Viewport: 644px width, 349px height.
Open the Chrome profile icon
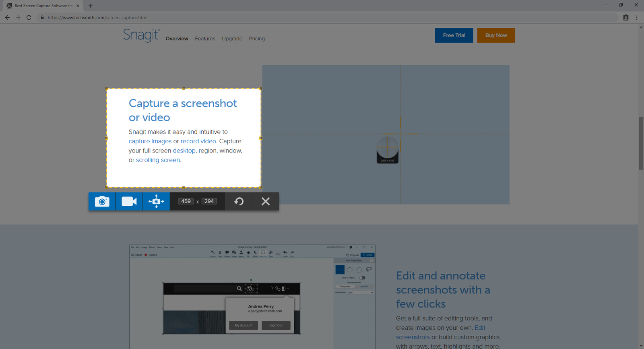tap(625, 18)
